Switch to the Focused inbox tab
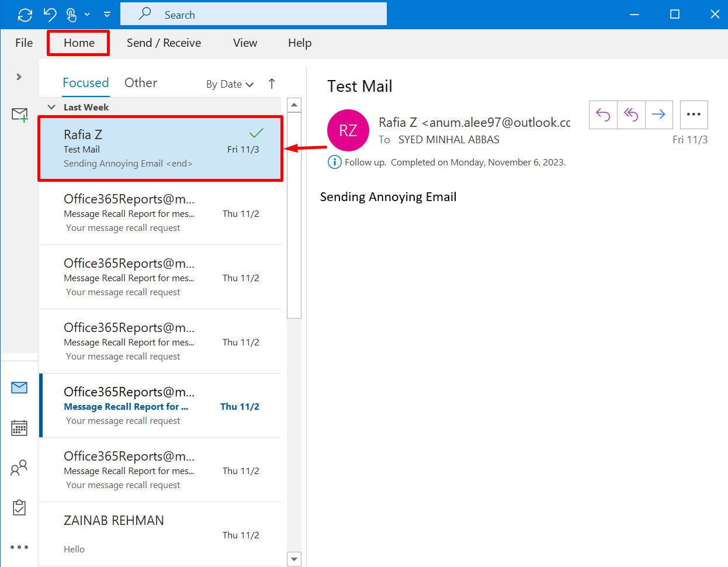 pyautogui.click(x=86, y=83)
